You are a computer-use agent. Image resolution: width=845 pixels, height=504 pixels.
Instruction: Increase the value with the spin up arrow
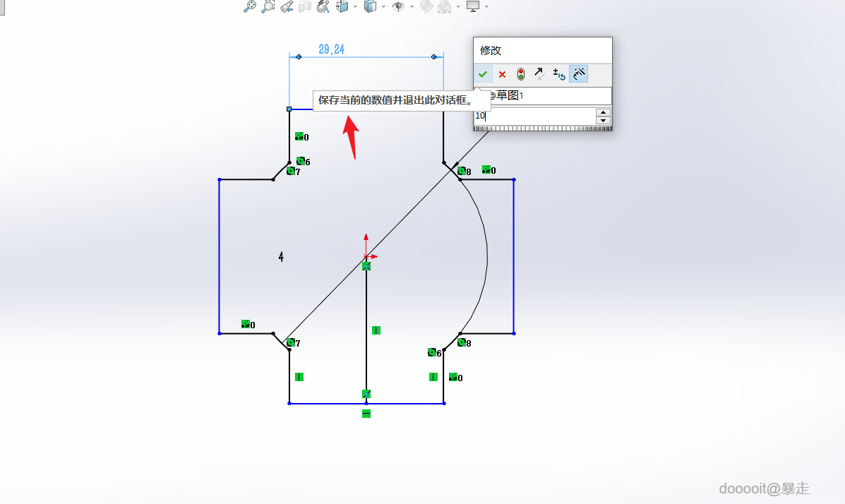click(x=603, y=112)
